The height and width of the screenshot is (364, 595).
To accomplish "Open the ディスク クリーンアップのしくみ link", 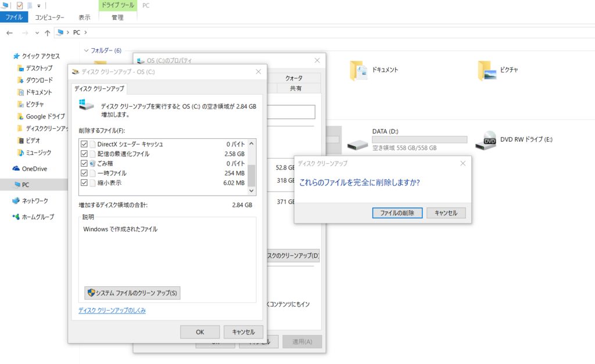I will pyautogui.click(x=113, y=310).
